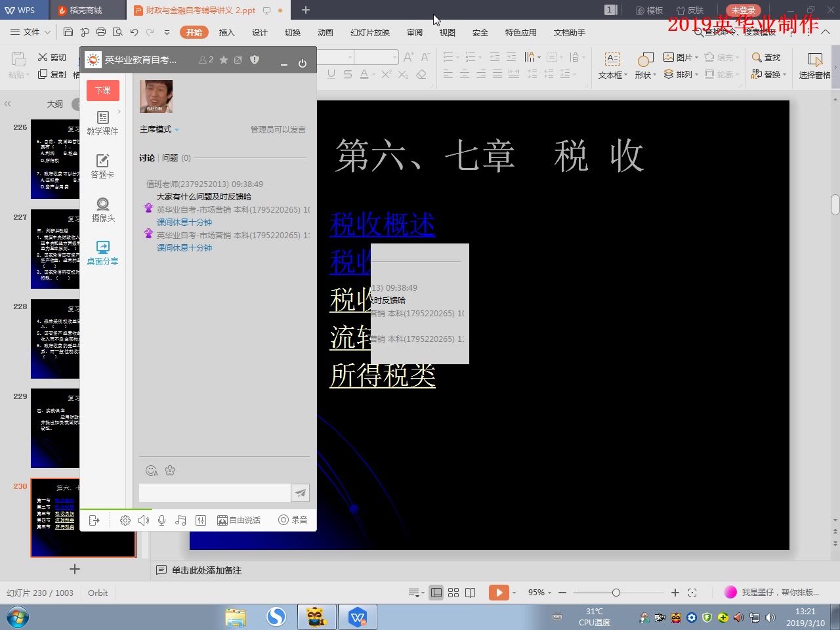Click the teacher's avatar photo
The height and width of the screenshot is (630, 840).
click(x=156, y=96)
